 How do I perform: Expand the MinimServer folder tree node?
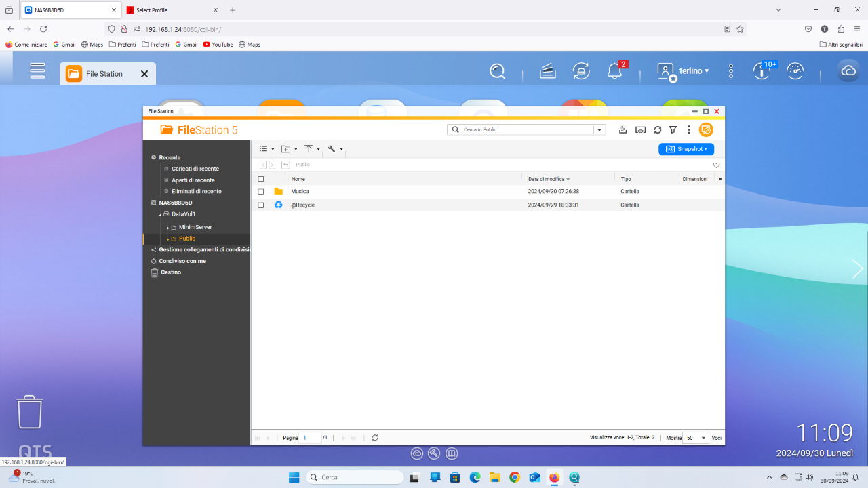168,228
